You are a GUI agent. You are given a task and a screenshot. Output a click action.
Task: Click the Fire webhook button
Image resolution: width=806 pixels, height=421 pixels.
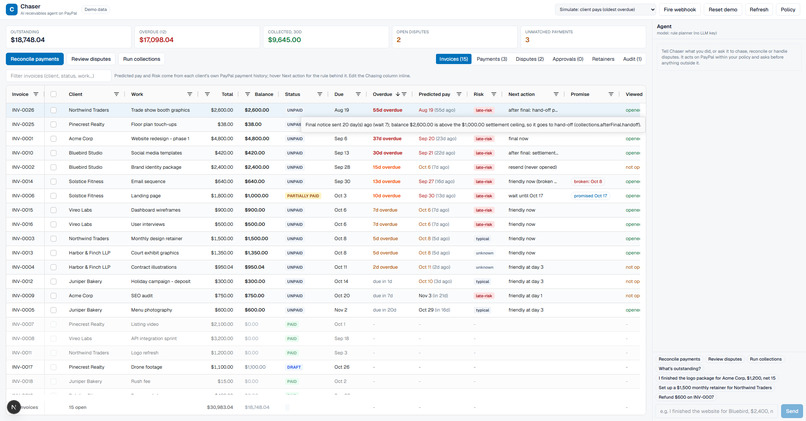tap(680, 9)
